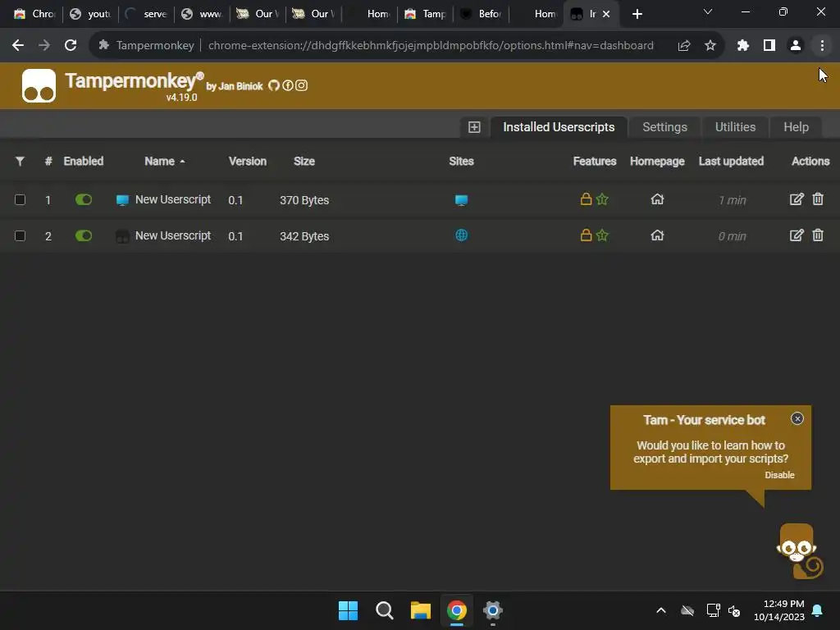
Task: Sort by the Size column header
Action: 304,162
